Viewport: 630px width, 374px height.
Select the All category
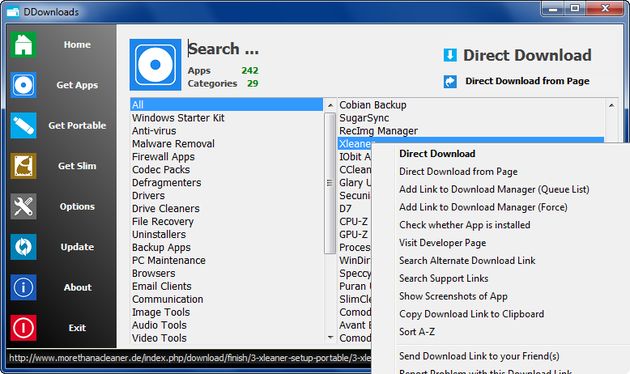point(227,105)
